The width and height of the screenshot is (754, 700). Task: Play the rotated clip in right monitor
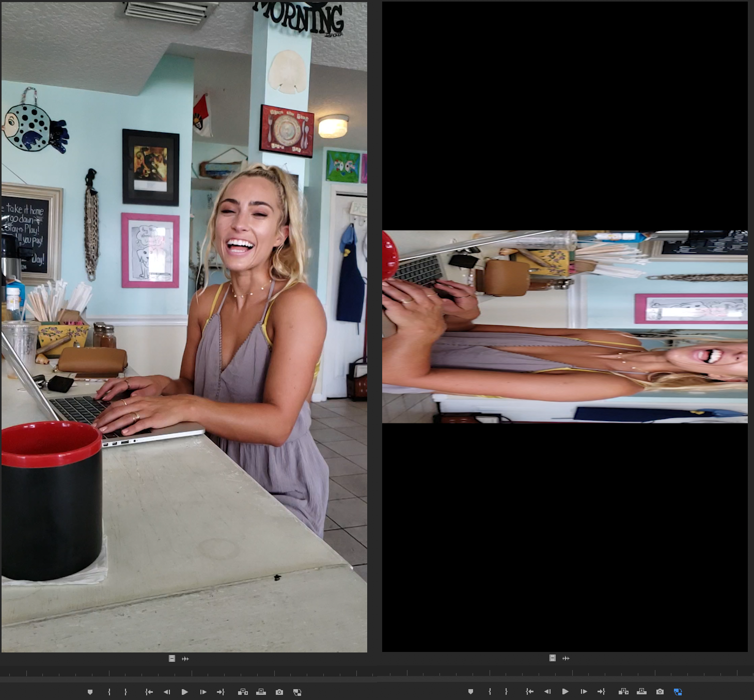coord(565,691)
